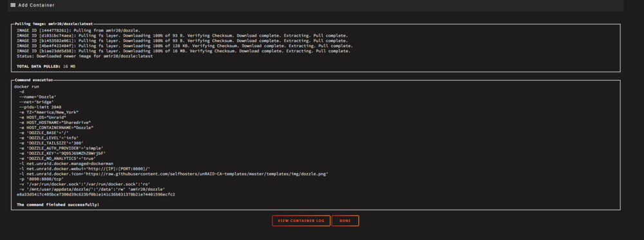The width and height of the screenshot is (644, 240).
Task: Click the 'DOZZLE_LEVEL'='info' line
Action: point(48,138)
